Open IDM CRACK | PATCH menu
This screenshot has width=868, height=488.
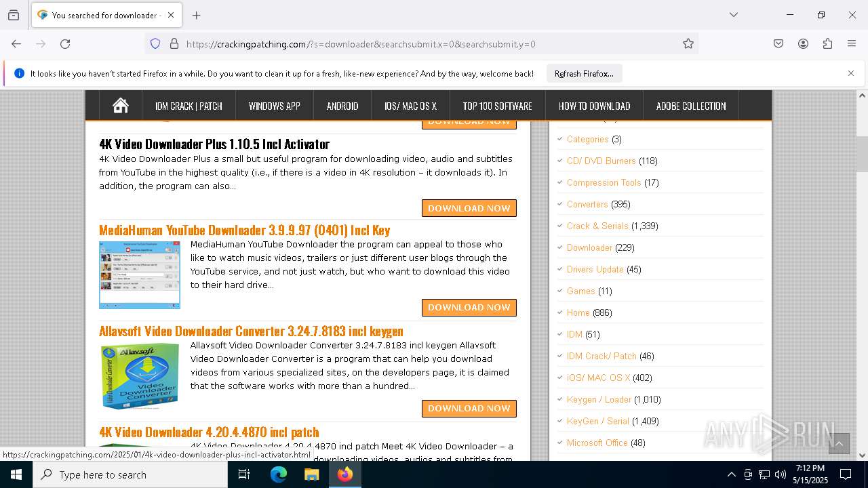point(189,106)
